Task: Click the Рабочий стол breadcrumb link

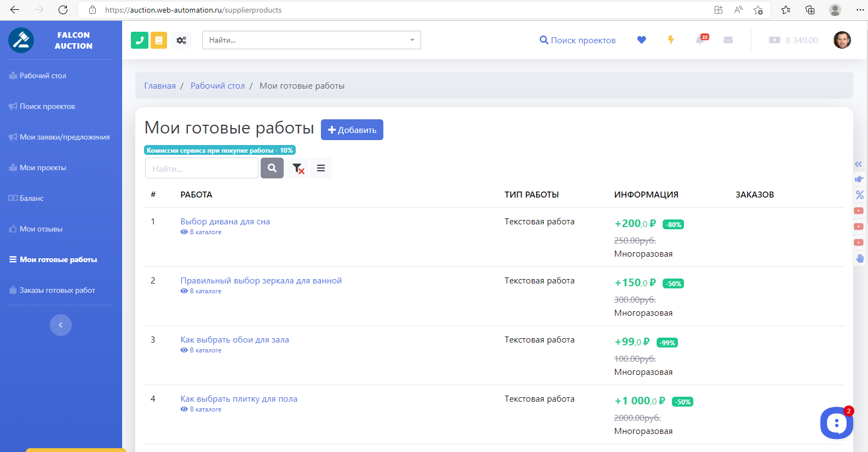Action: click(217, 86)
